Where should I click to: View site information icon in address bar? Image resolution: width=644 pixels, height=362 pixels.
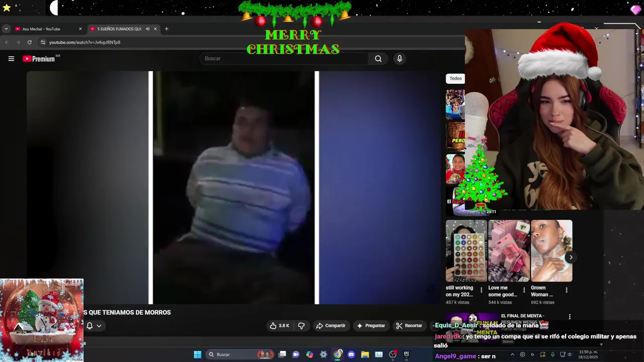click(x=43, y=42)
